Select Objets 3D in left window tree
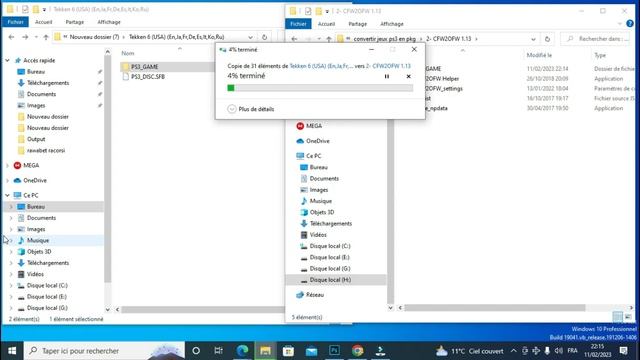Screen dimensions: 640x360 pyautogui.click(x=39, y=252)
